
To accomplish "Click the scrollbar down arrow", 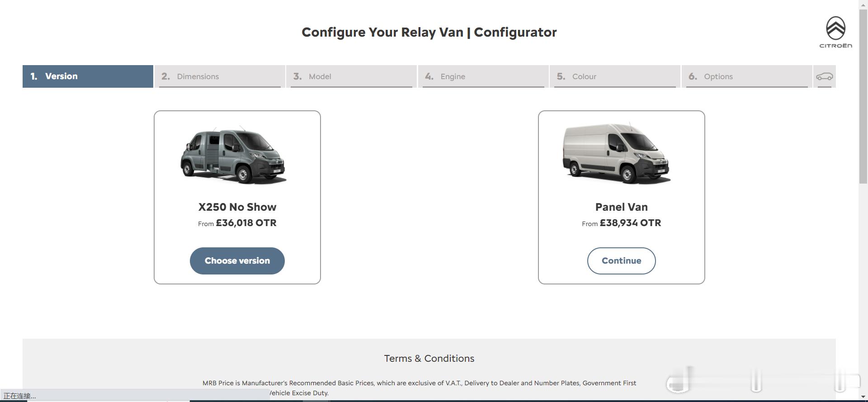I will pos(863,397).
